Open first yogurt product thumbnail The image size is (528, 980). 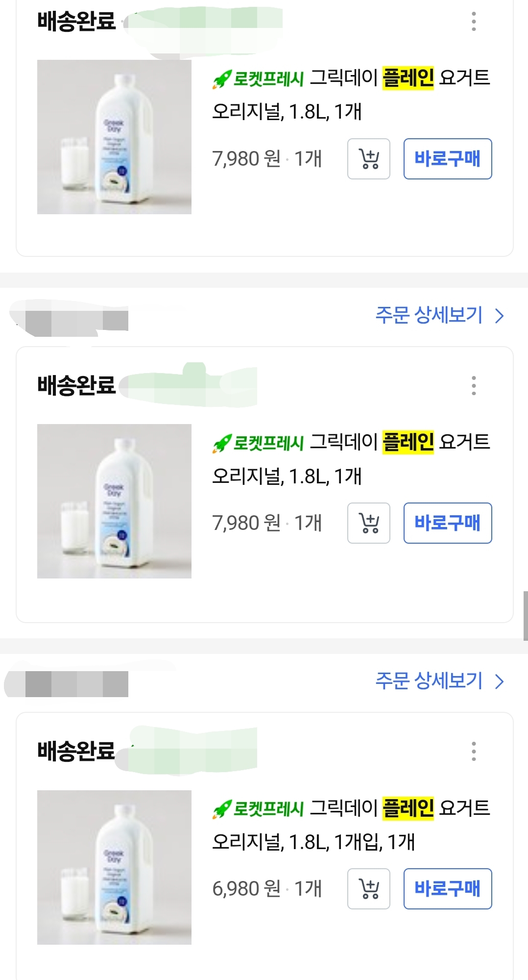click(x=114, y=137)
